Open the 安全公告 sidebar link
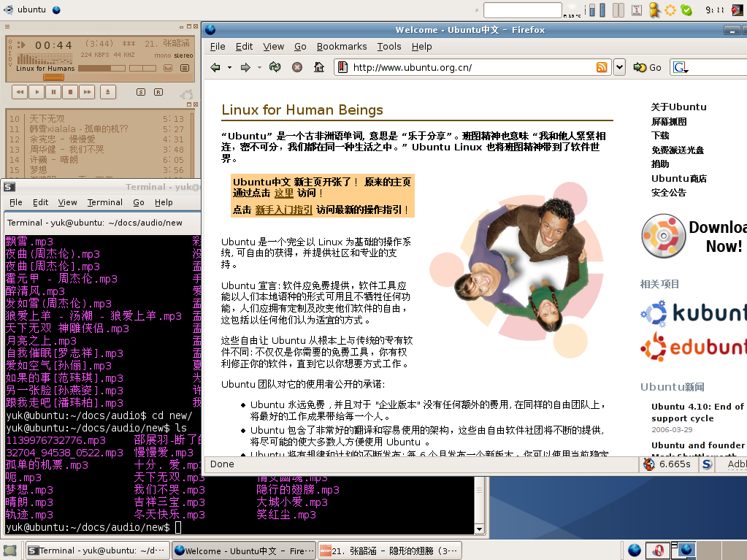Image resolution: width=747 pixels, height=560 pixels. 668,192
